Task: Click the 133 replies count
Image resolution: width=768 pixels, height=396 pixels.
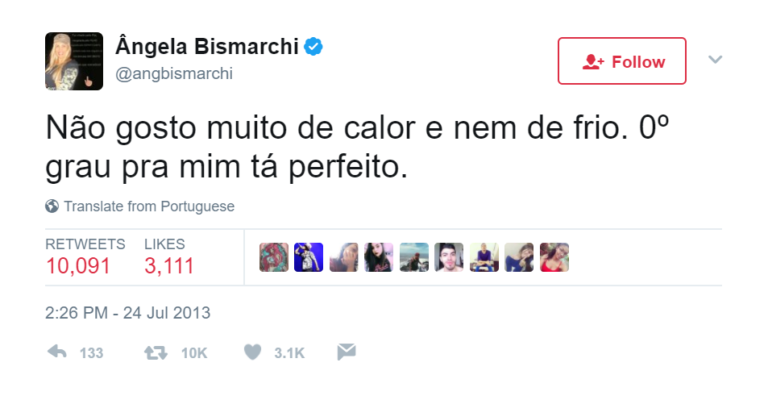Action: 92,353
